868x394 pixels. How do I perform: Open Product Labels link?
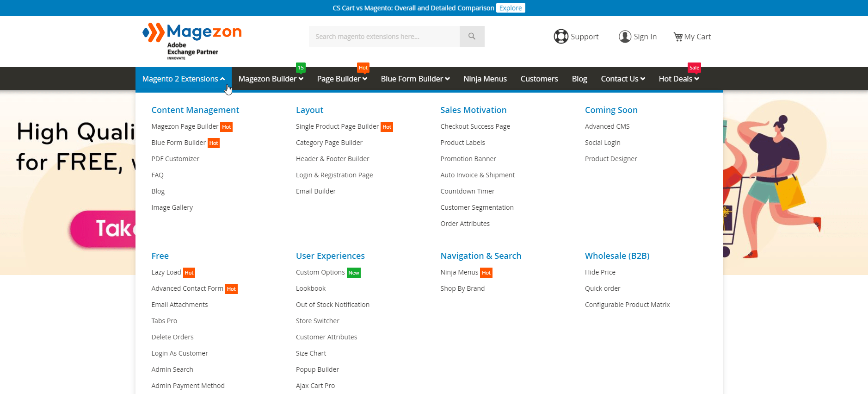point(462,143)
